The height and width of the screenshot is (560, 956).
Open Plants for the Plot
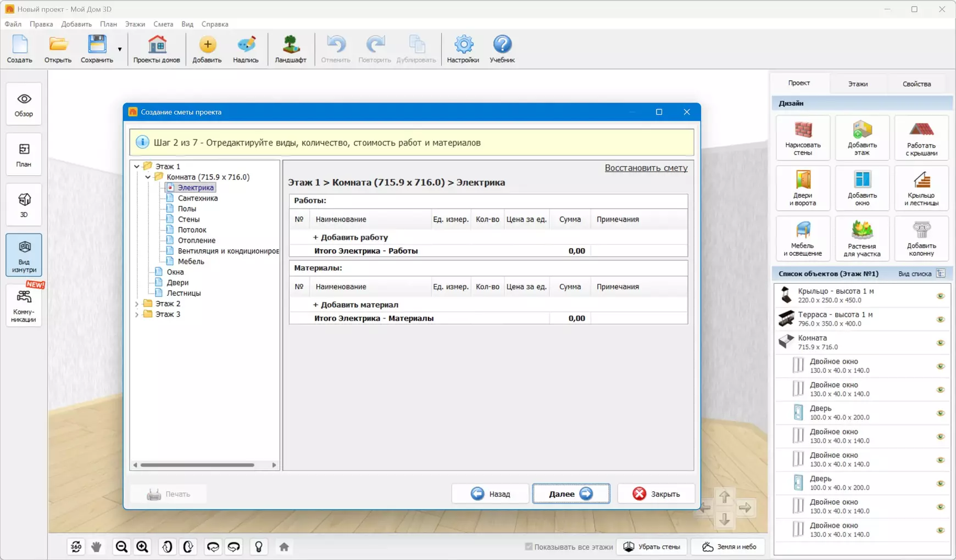[861, 239]
